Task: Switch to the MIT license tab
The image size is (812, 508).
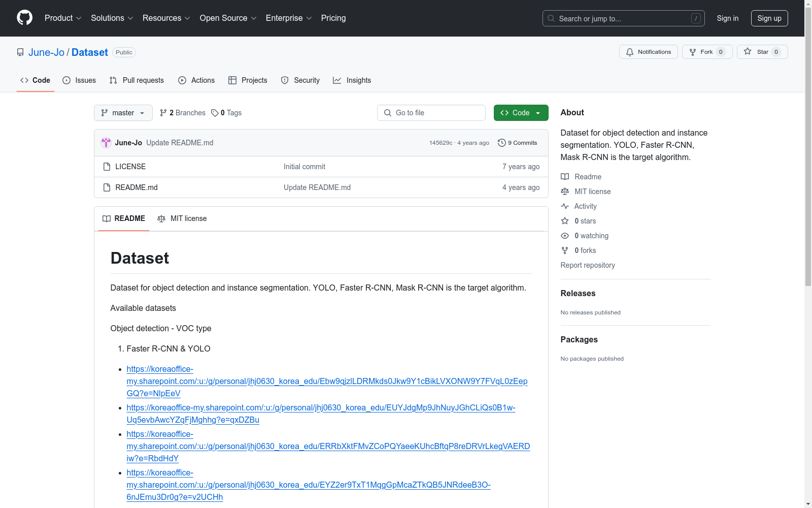Action: tap(182, 218)
